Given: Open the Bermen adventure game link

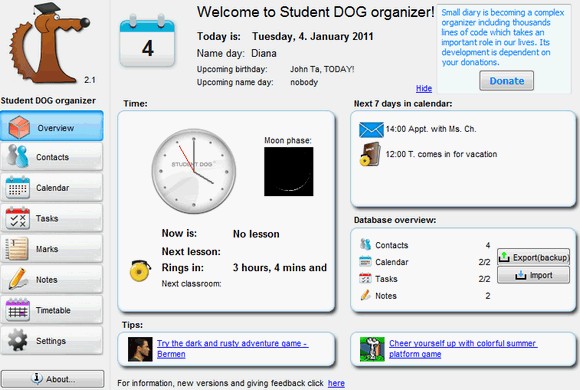Looking at the screenshot, I should coord(232,349).
